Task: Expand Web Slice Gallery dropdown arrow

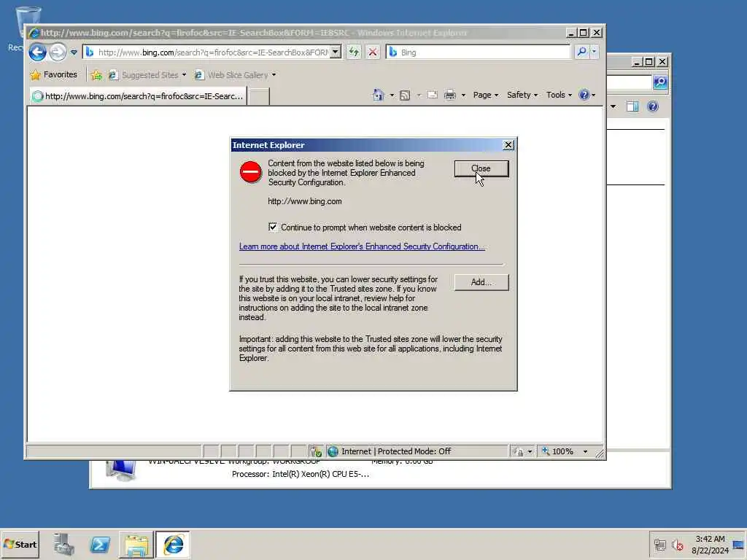Action: pyautogui.click(x=274, y=75)
